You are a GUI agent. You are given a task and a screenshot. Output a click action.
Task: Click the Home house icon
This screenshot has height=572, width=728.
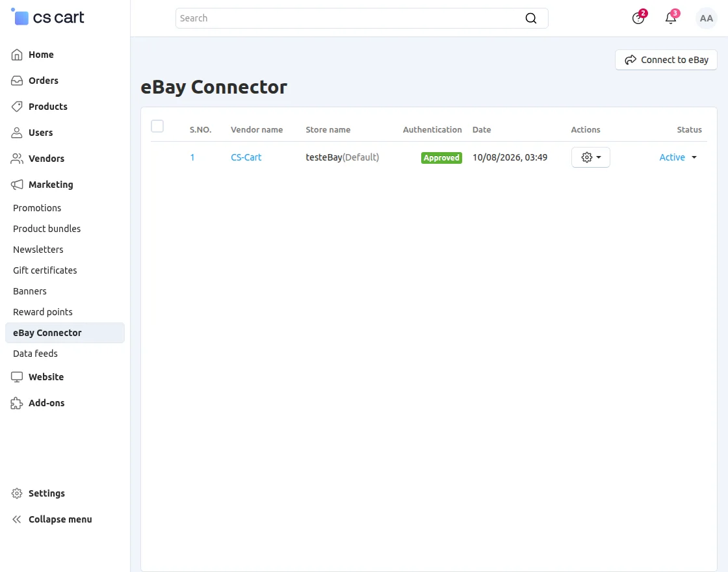pyautogui.click(x=17, y=55)
